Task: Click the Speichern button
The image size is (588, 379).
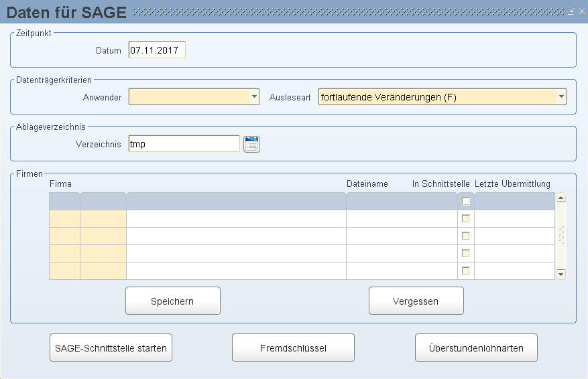Action: (x=173, y=301)
